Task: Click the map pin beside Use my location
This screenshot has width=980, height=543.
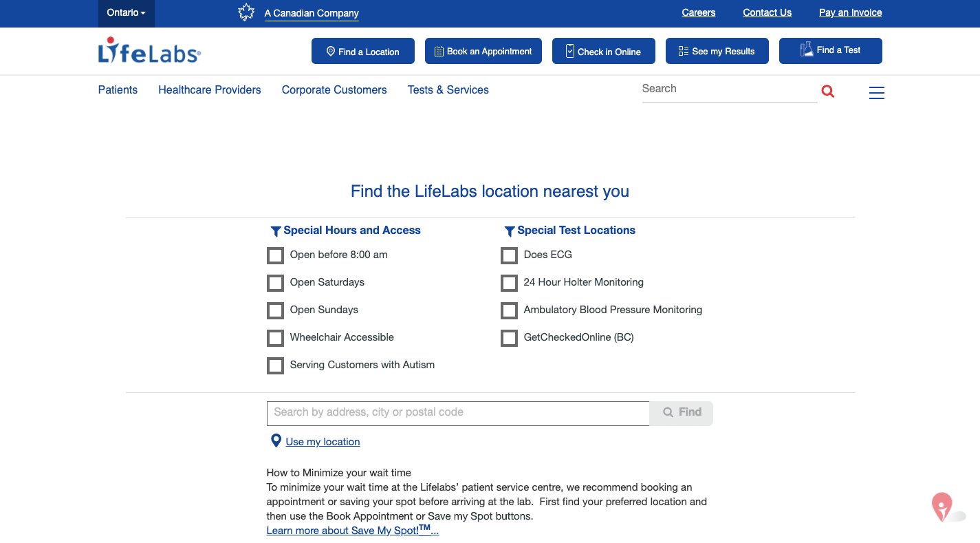Action: [276, 440]
